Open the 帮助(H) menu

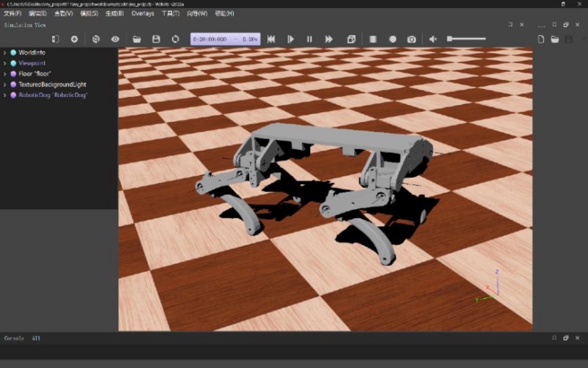tap(224, 13)
